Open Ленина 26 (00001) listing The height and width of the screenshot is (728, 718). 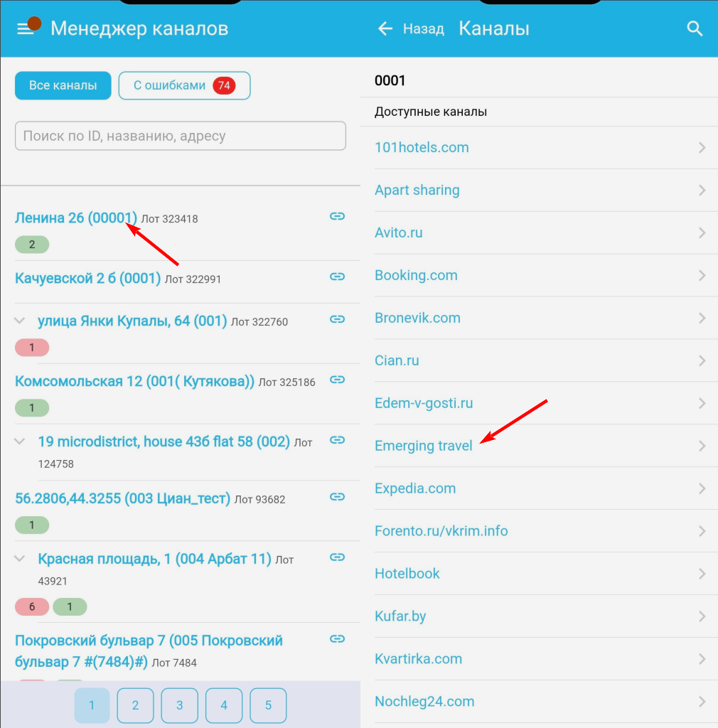tap(76, 218)
